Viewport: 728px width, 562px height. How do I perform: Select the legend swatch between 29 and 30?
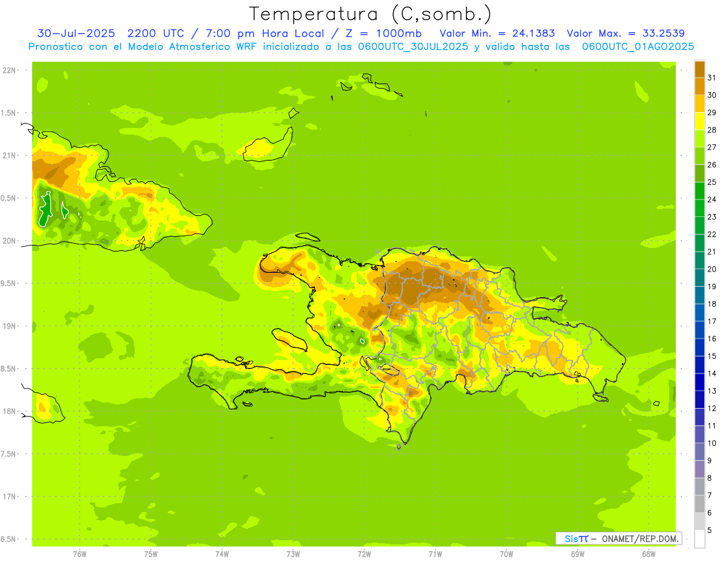[699, 104]
